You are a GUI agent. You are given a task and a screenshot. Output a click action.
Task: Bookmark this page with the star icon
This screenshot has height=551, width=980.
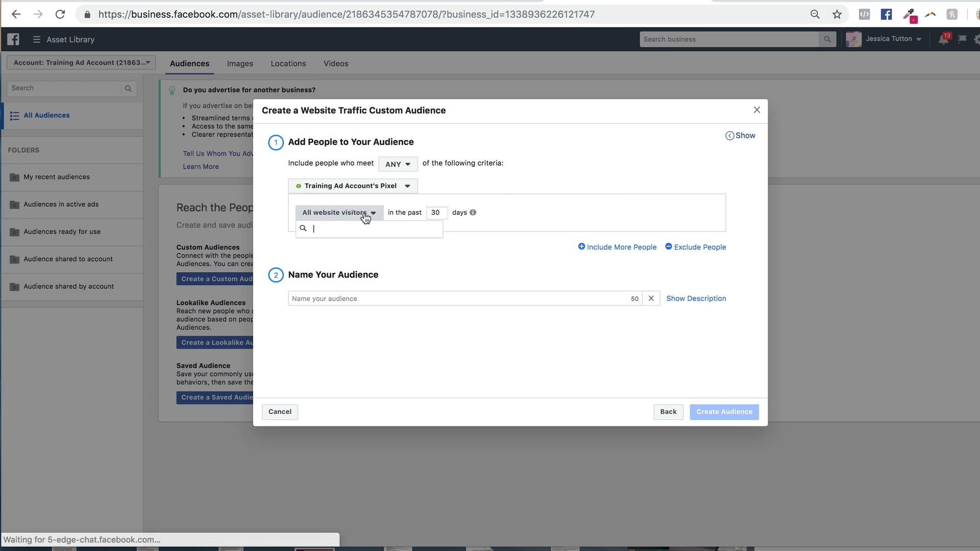[837, 14]
